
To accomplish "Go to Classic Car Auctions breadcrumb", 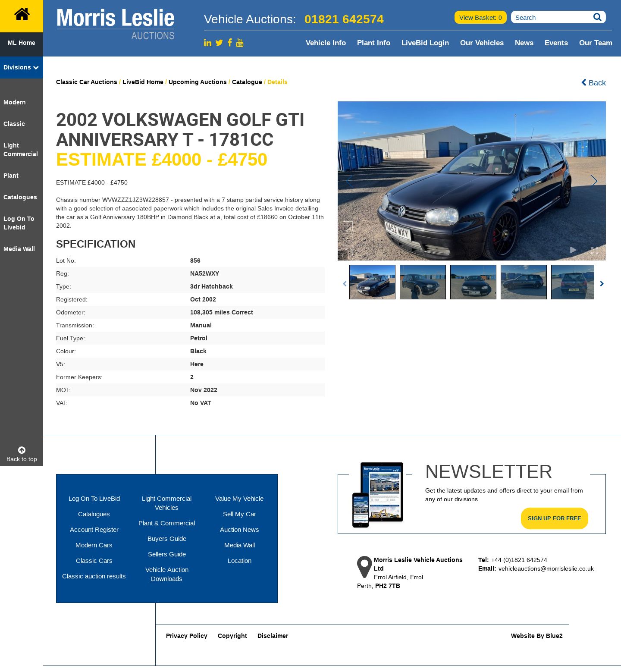I will pyautogui.click(x=86, y=82).
